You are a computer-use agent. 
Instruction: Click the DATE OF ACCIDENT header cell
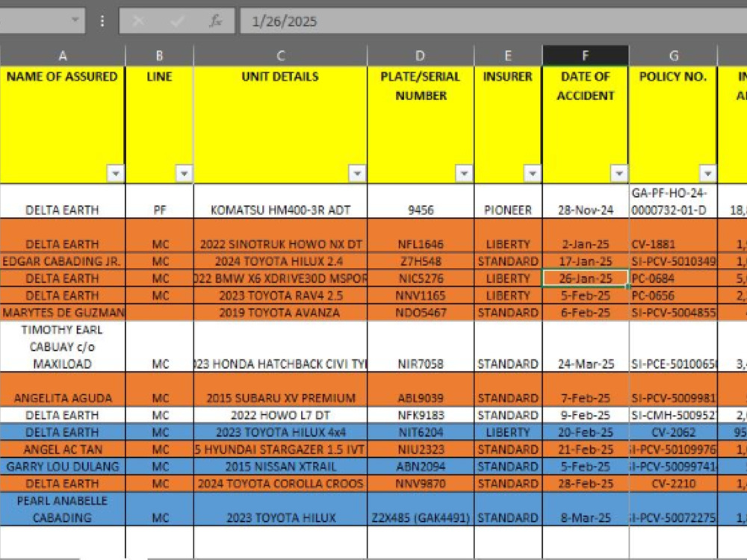586,125
